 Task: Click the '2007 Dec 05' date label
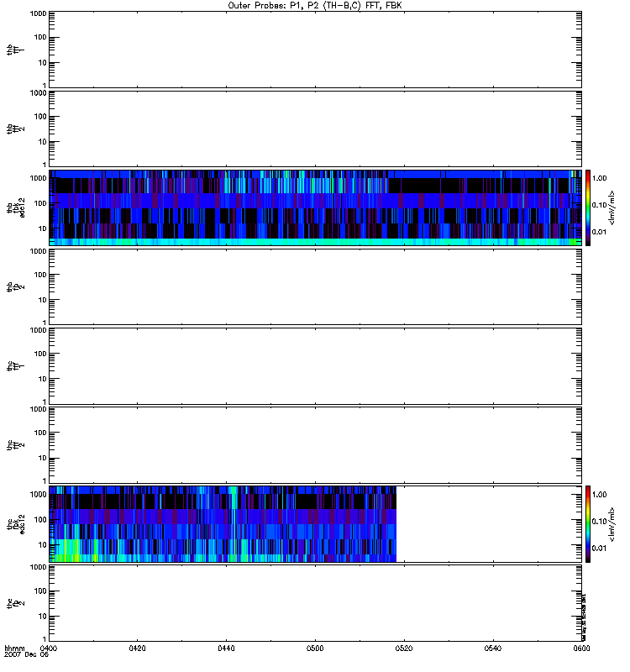click(27, 654)
